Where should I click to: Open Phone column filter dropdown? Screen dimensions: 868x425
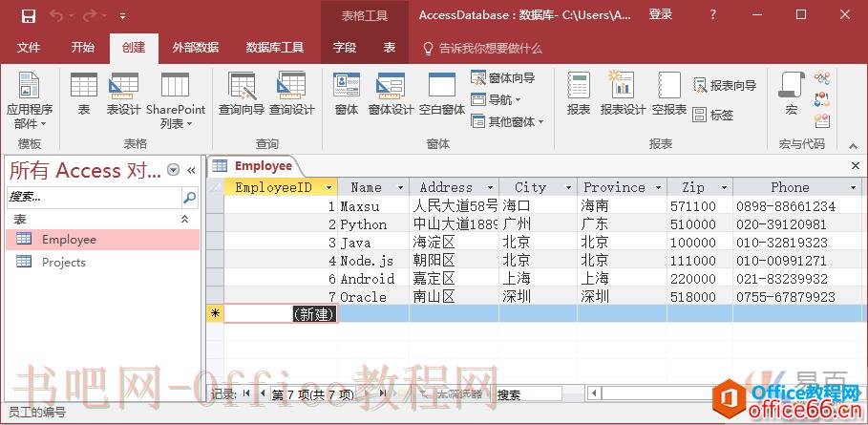point(853,187)
